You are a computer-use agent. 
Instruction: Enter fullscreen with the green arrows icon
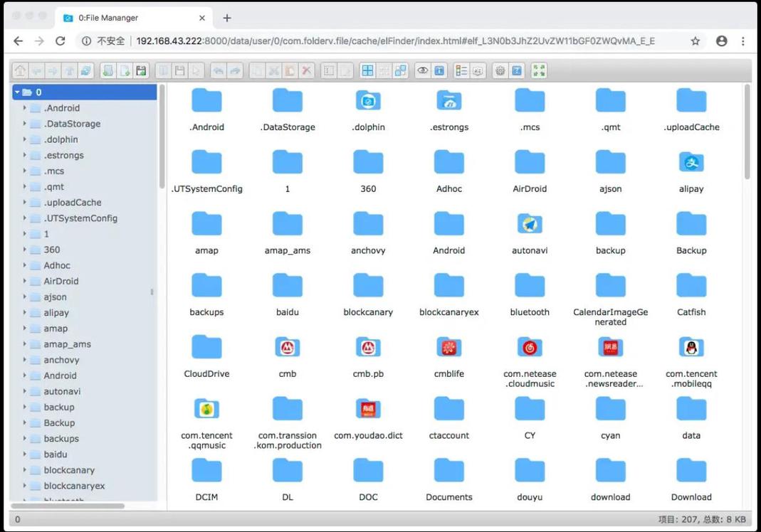(x=539, y=70)
